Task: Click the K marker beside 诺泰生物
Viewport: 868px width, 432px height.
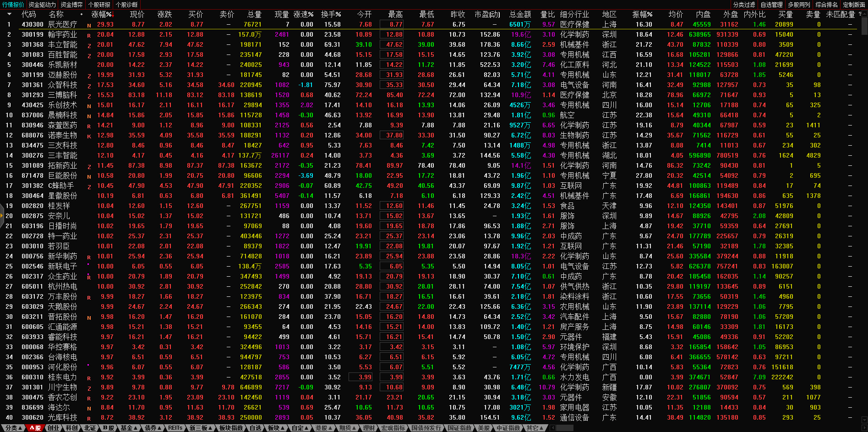Action: point(89,136)
